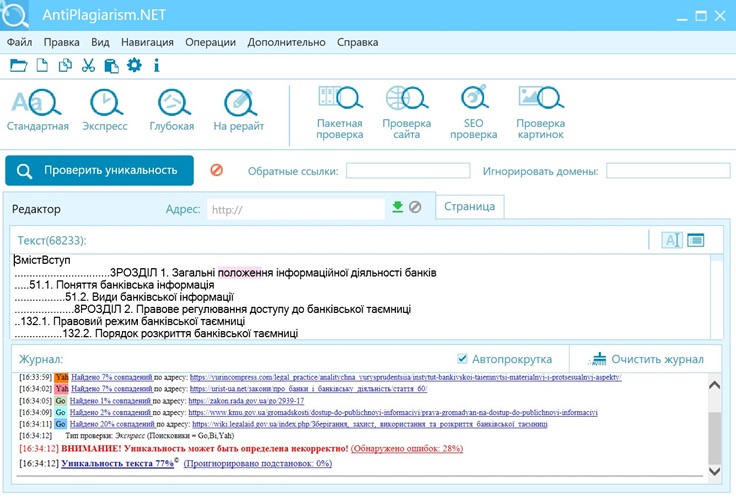Open the www.kmu.gov.ua journal link
The height and width of the screenshot is (500, 736).
tap(393, 413)
